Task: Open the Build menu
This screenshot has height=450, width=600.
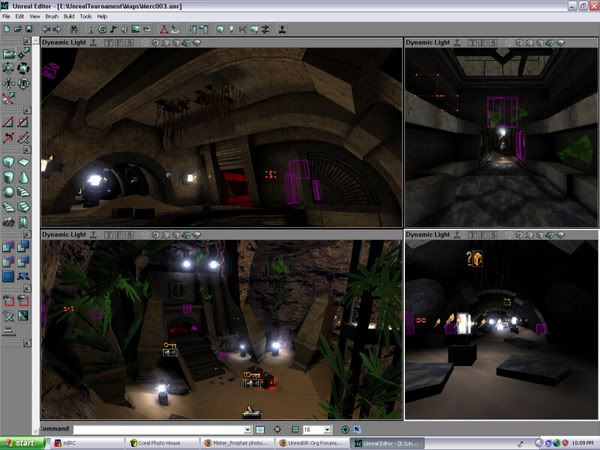Action: [69, 16]
